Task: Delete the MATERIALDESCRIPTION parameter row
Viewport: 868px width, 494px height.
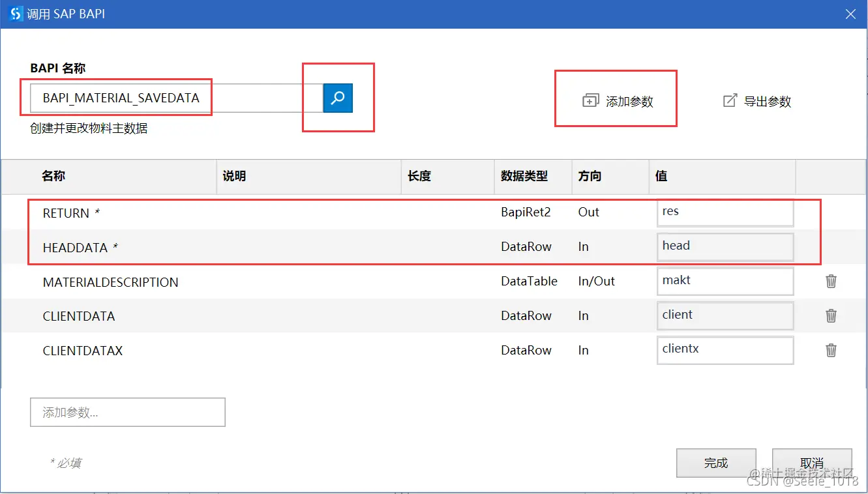Action: pyautogui.click(x=831, y=281)
